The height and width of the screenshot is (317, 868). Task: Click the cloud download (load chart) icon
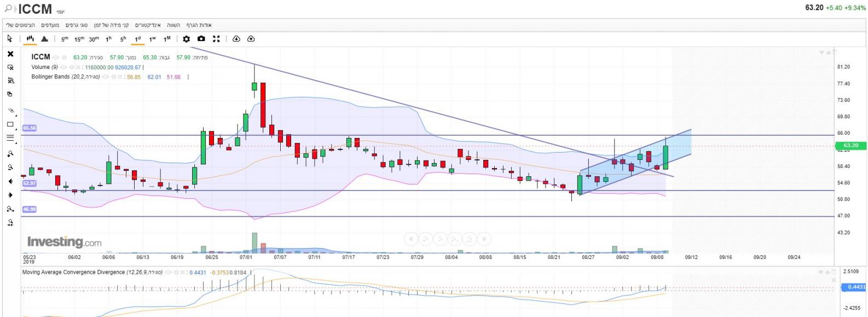pos(236,39)
